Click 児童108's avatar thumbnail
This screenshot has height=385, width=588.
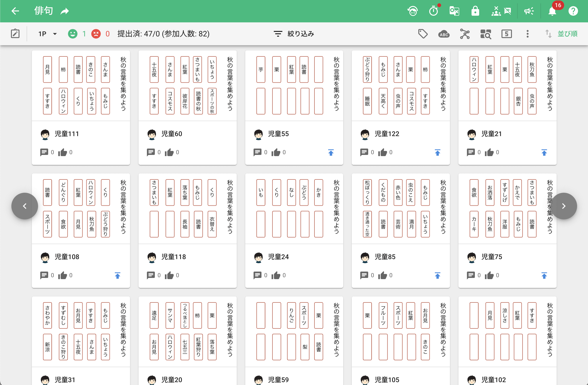(x=45, y=257)
